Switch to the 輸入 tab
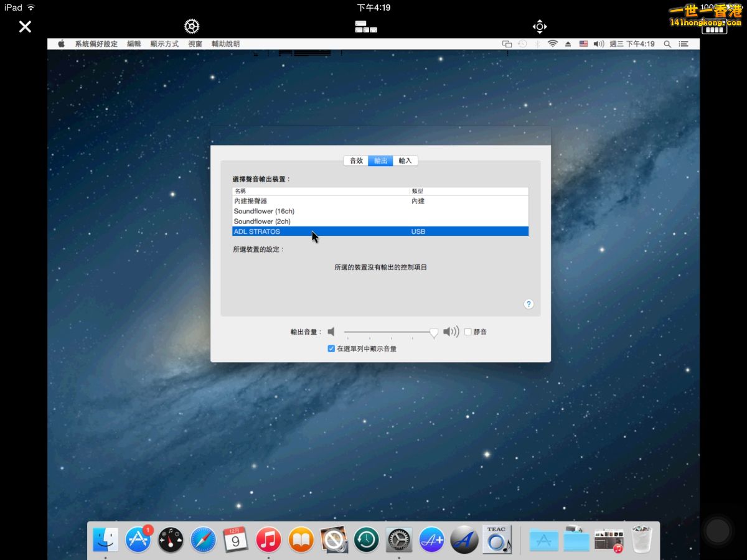Image resolution: width=747 pixels, height=560 pixels. 405,161
